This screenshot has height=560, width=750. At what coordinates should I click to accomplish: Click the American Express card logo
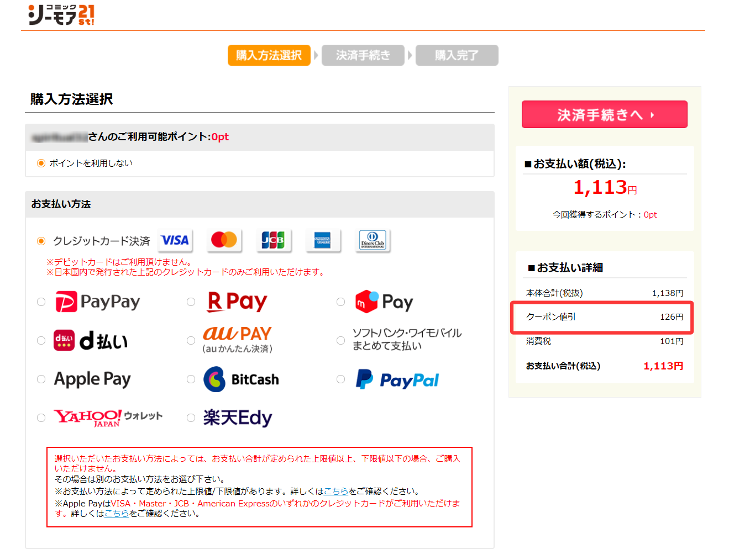tap(323, 240)
